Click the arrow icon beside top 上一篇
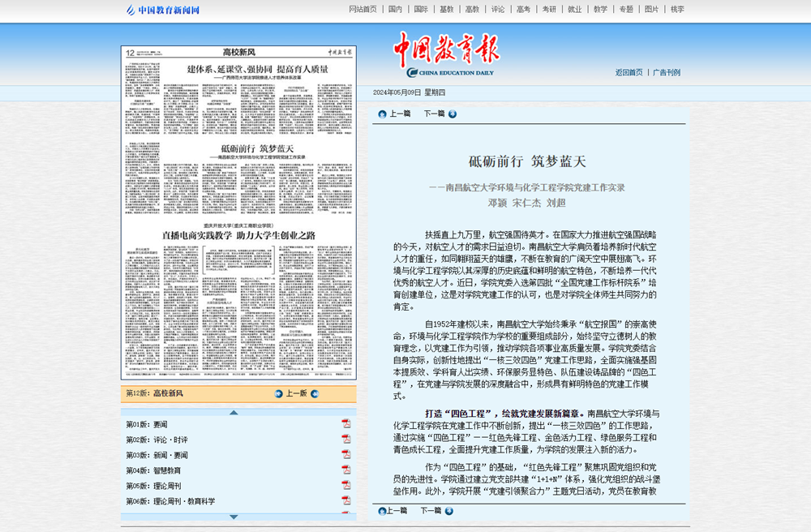This screenshot has width=811, height=532. [x=382, y=114]
